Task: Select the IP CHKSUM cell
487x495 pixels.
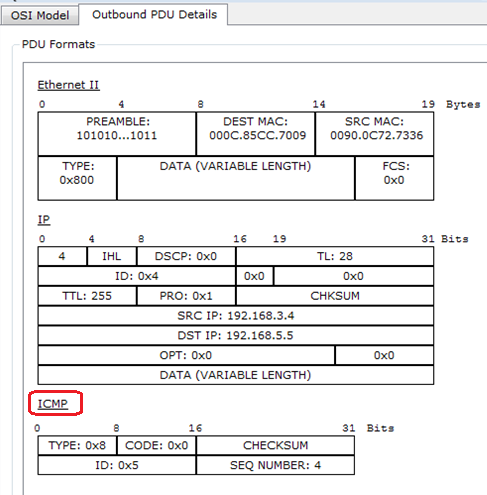Action: pyautogui.click(x=335, y=296)
